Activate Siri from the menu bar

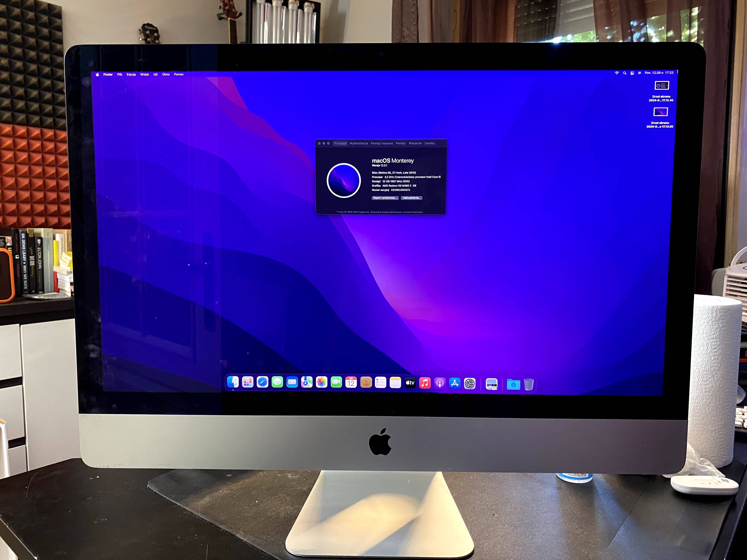640,73
